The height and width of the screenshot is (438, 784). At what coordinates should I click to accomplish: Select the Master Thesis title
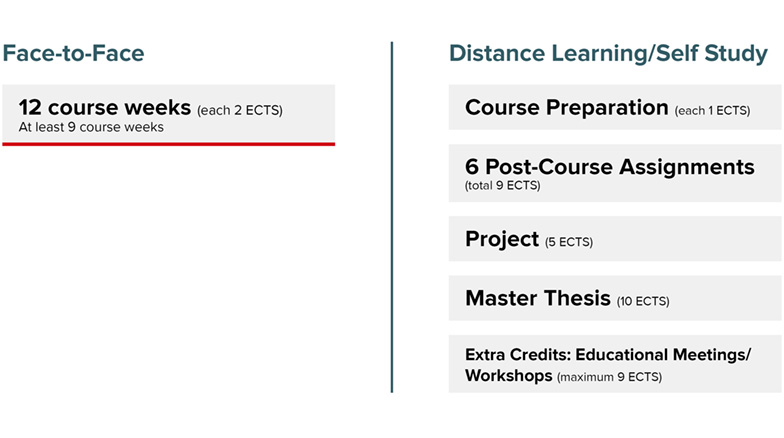click(537, 298)
